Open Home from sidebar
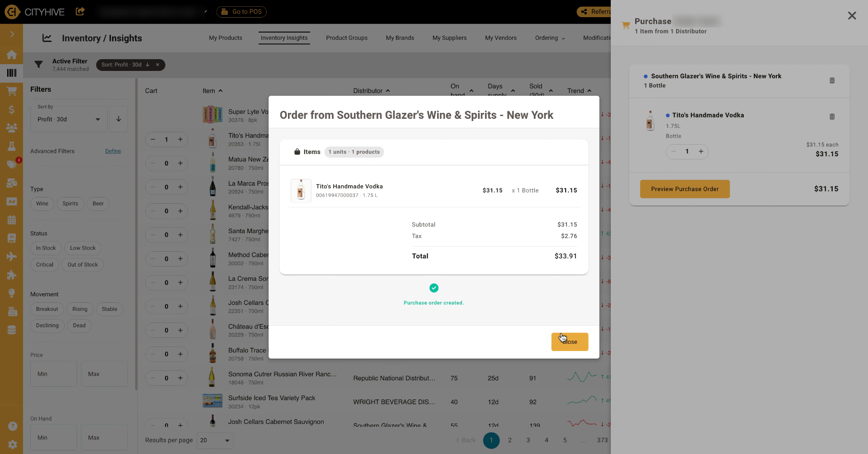Viewport: 868px width, 454px height. pos(12,55)
